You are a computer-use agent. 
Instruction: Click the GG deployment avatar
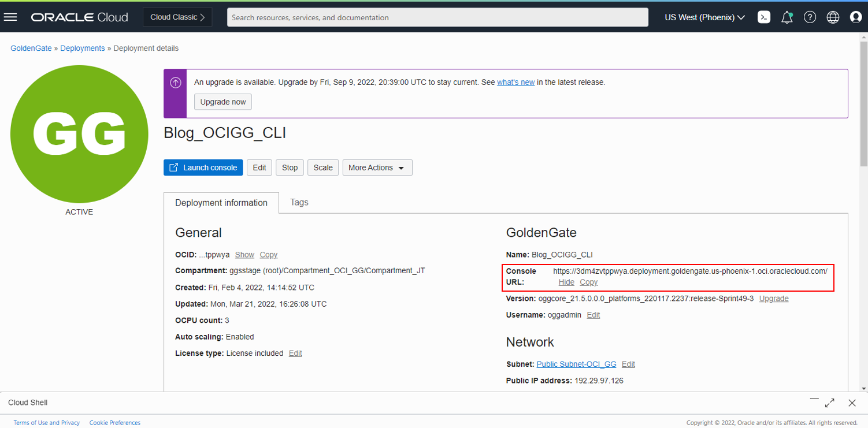coord(79,135)
